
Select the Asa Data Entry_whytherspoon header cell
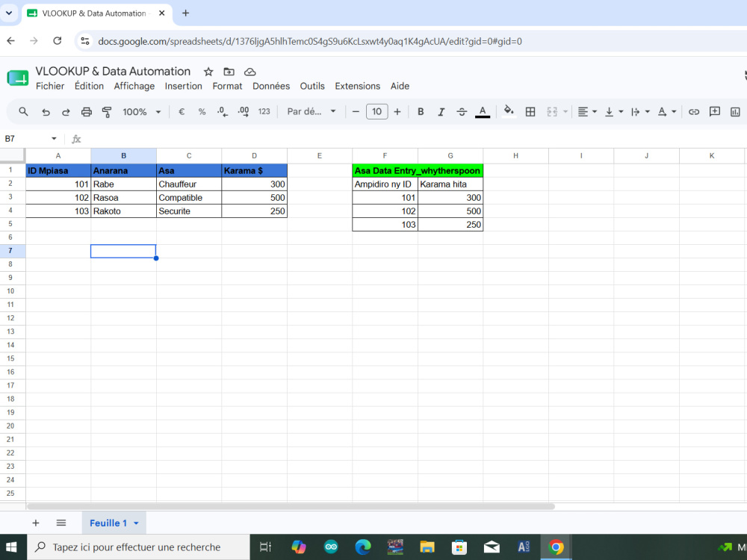418,171
